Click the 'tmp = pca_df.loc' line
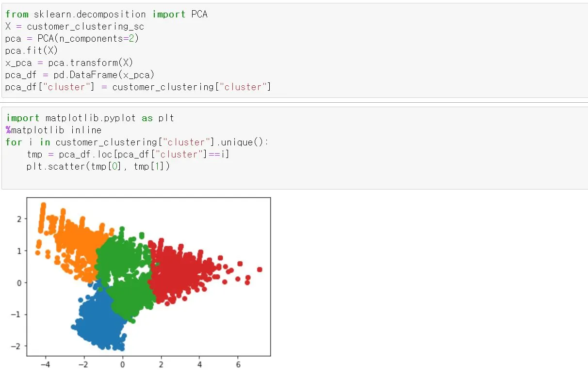This screenshot has width=588, height=378. (128, 154)
